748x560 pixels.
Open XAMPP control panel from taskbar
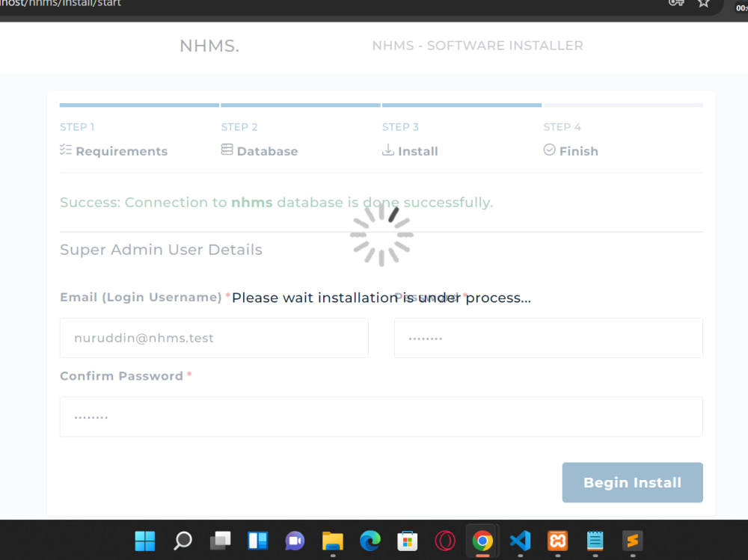(558, 541)
